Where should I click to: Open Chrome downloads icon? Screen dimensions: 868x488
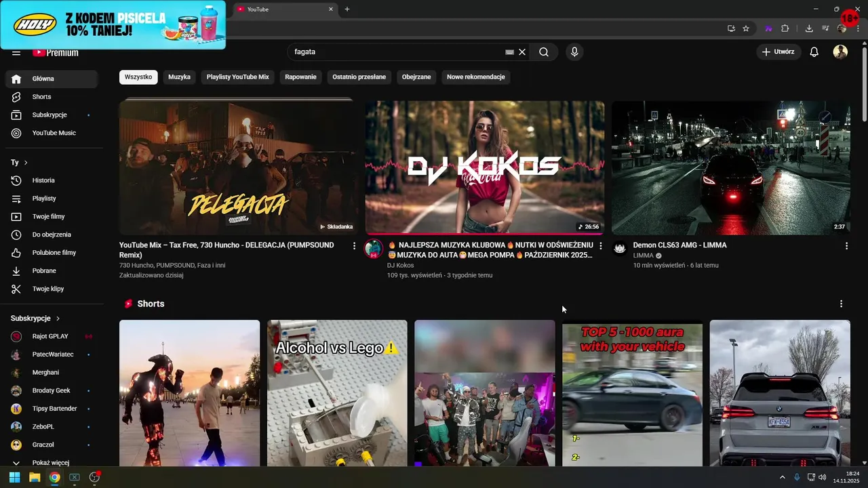(x=809, y=28)
